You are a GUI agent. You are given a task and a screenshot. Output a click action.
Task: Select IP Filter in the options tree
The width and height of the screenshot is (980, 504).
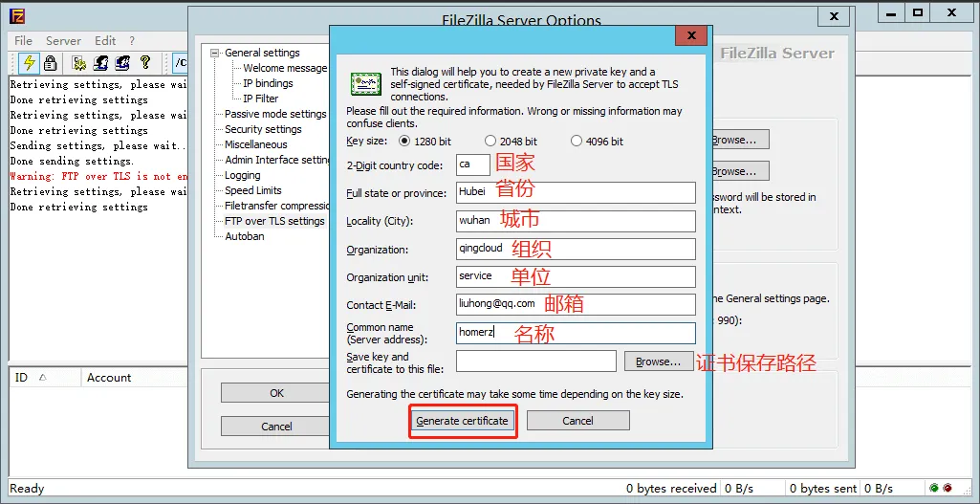tap(261, 99)
